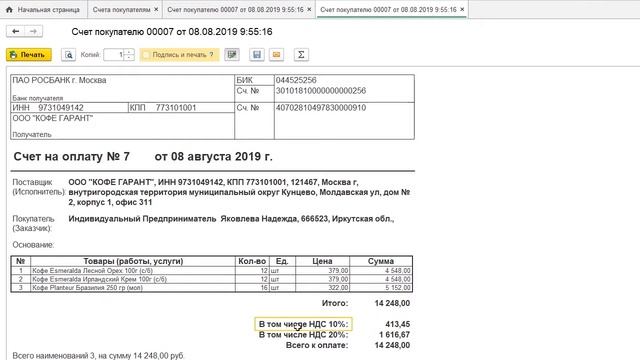Click the В том числе НДС 20% label
Viewport: 640px width, 360px height.
[303, 335]
